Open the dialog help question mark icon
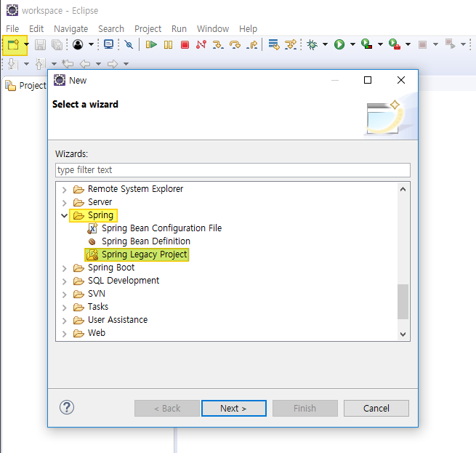 pyautogui.click(x=67, y=407)
